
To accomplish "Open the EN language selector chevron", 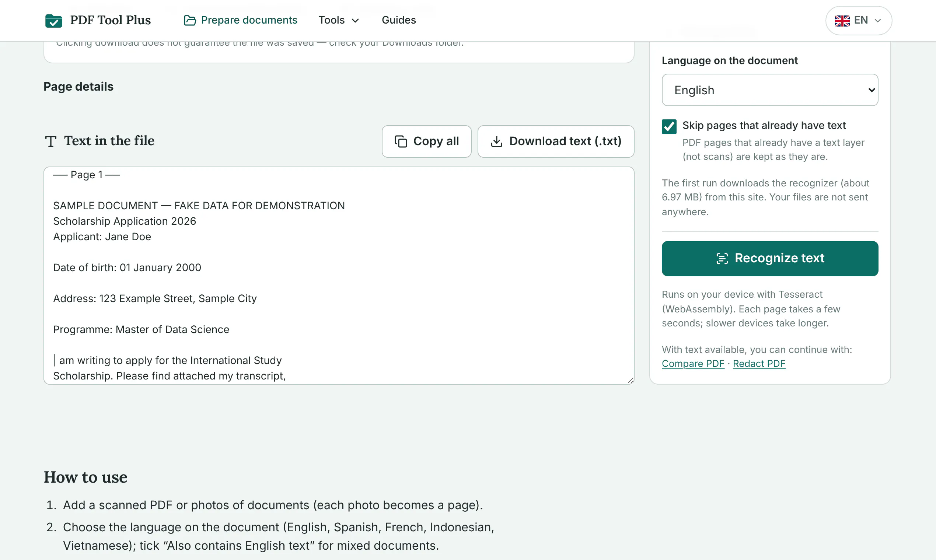I will point(877,20).
